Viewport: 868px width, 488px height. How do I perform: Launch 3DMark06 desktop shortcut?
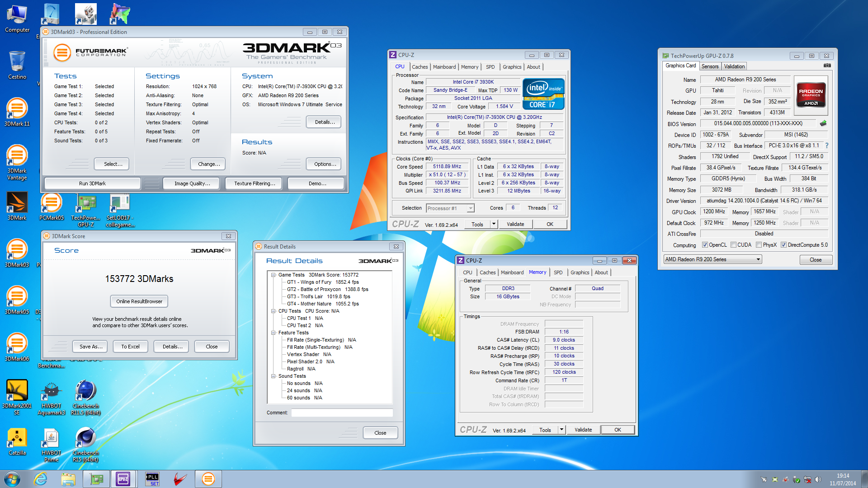point(17,347)
